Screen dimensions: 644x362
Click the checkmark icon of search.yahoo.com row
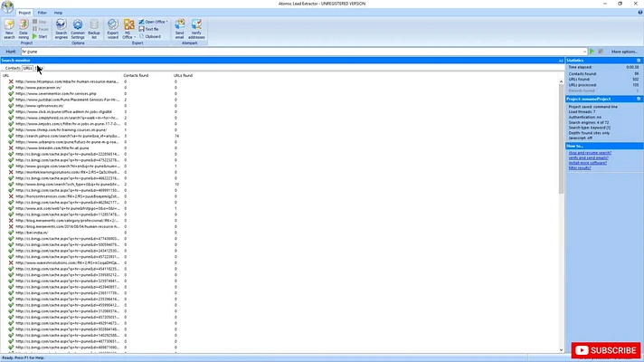11,136
